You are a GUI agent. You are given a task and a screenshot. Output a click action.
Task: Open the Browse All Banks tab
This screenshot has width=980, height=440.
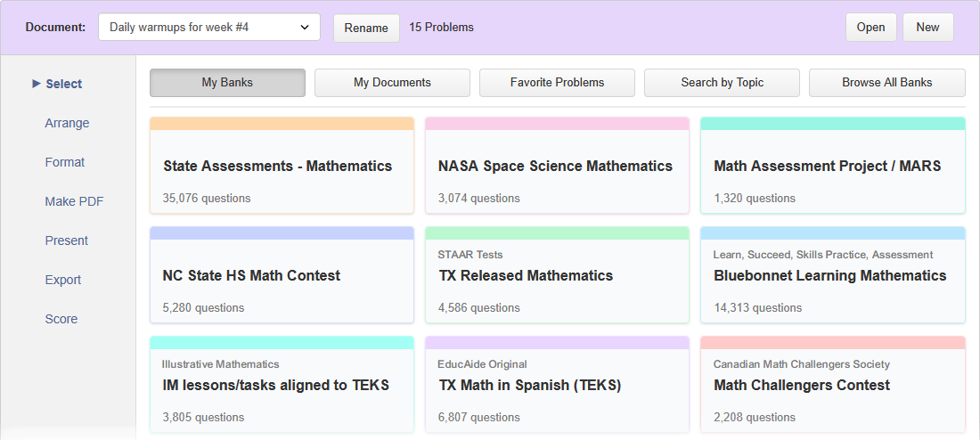point(886,83)
